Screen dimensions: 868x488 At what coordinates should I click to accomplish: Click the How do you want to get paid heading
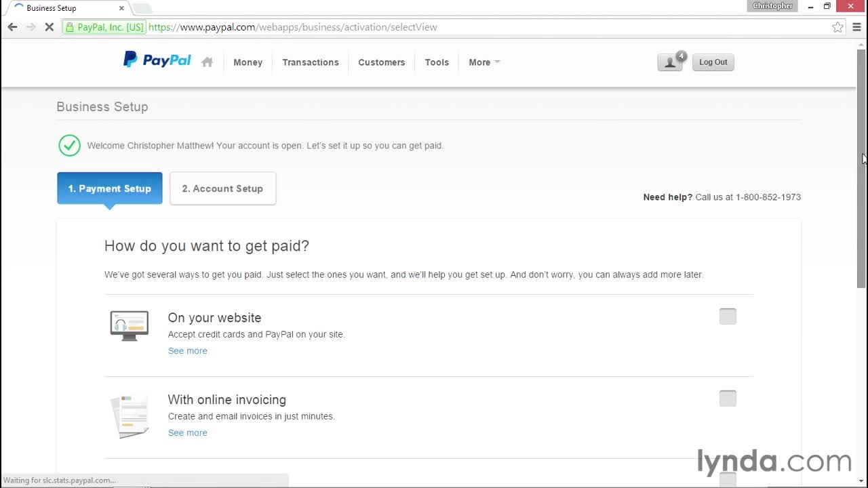pyautogui.click(x=207, y=246)
